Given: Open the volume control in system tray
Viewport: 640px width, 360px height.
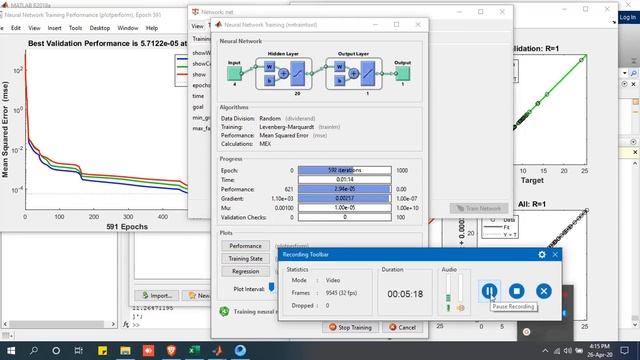Looking at the screenshot, I should [x=568, y=351].
